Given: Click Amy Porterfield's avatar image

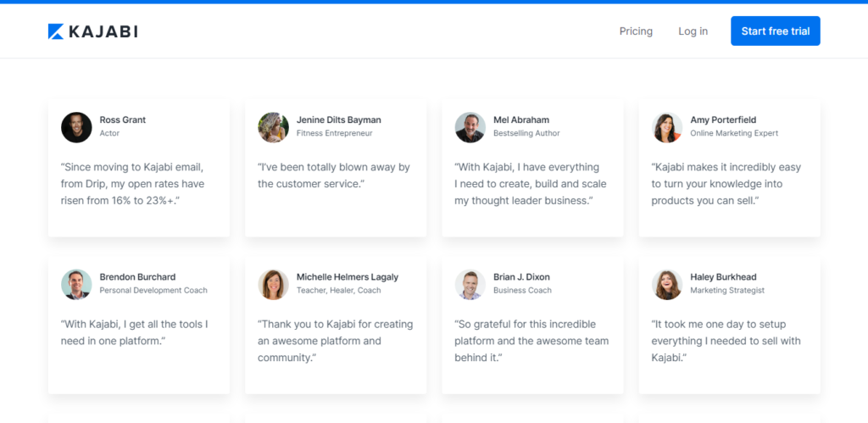Looking at the screenshot, I should [x=667, y=127].
